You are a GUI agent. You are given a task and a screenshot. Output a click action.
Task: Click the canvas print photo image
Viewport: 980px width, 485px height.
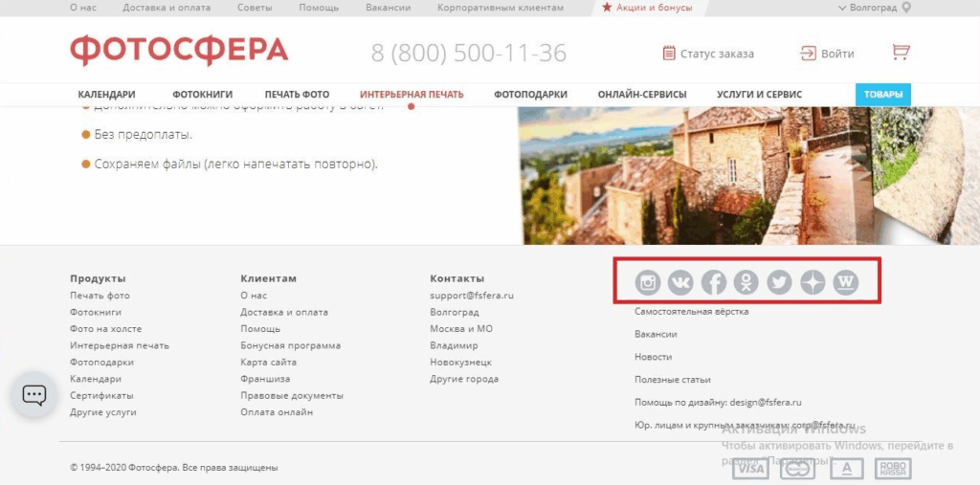(748, 176)
